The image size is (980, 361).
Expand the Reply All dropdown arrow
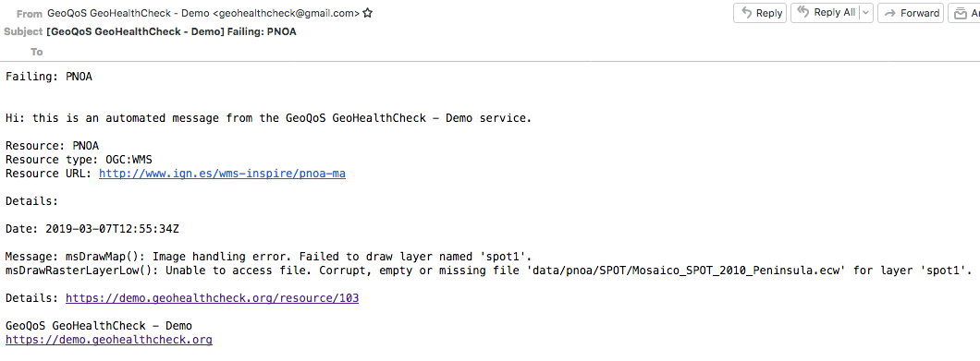coord(866,13)
